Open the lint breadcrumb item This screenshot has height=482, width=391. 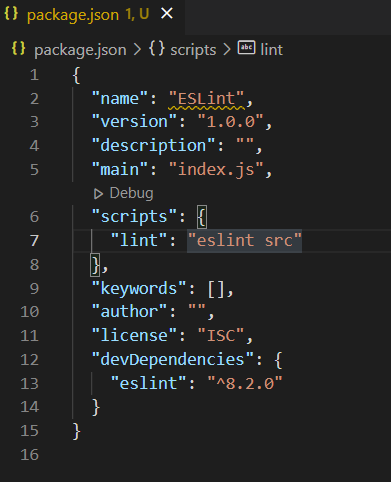pos(272,50)
